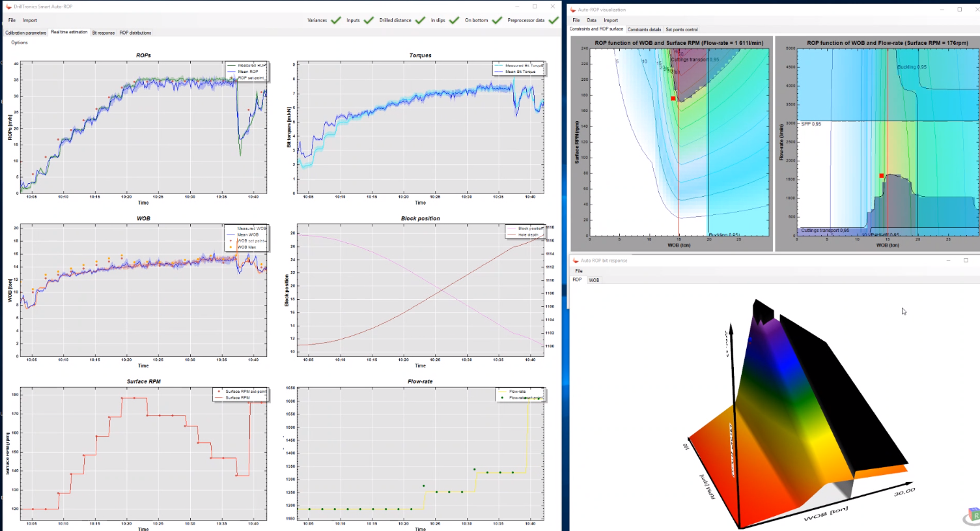This screenshot has height=531, width=980.
Task: Click the Drilled distance checkmark icon
Action: pos(421,20)
